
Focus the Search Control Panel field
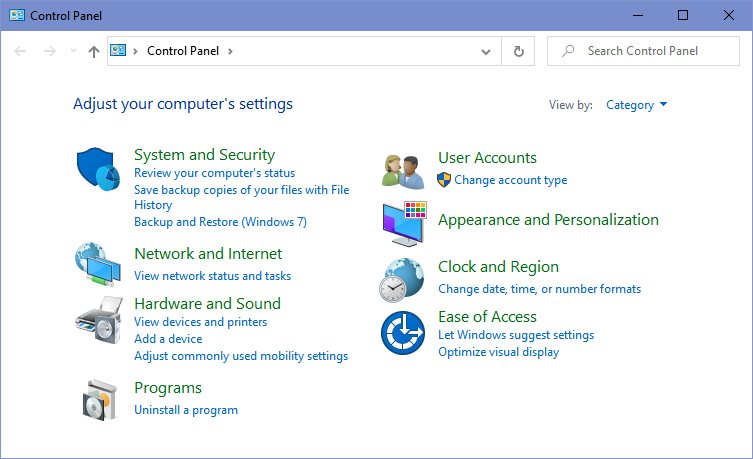tap(643, 51)
